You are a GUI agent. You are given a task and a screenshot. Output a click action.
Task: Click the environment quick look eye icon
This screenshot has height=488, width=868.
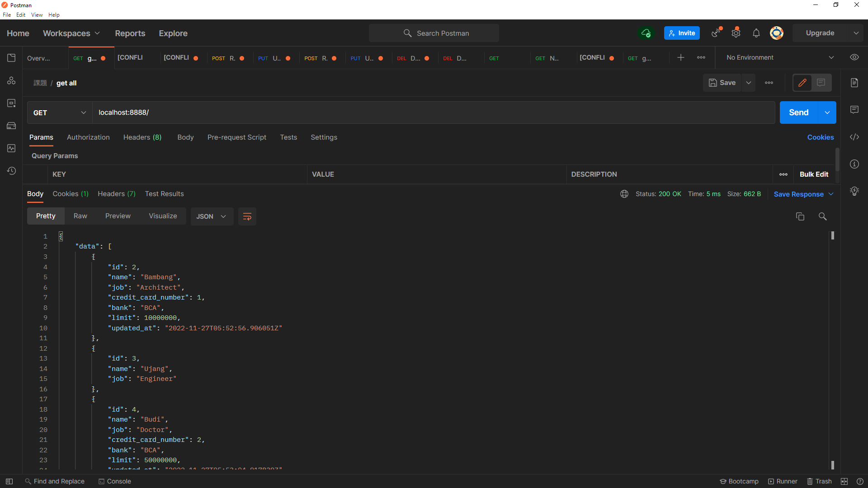pos(854,57)
